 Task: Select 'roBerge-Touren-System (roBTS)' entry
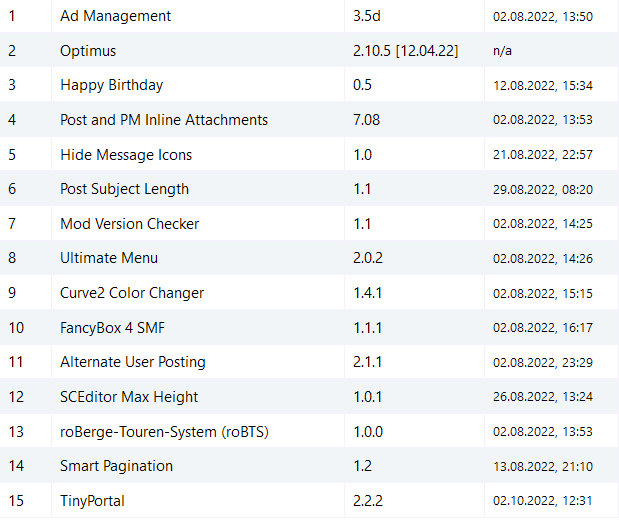(x=164, y=432)
